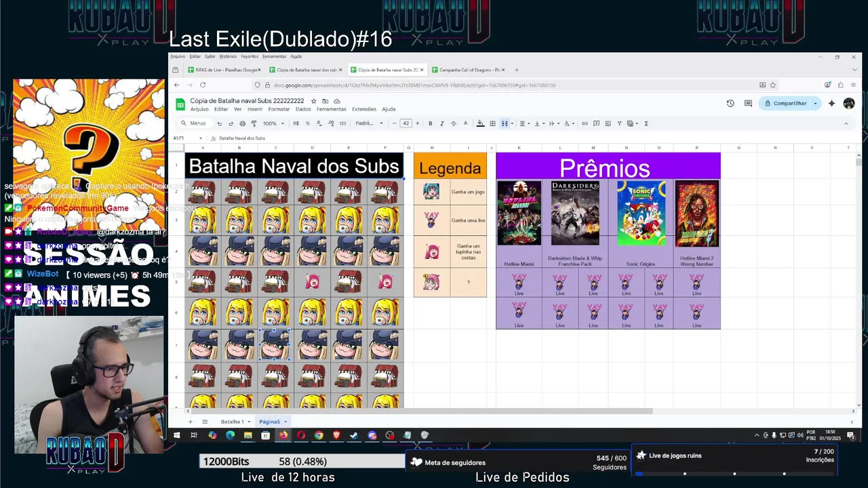The width and height of the screenshot is (868, 488).
Task: Activate the paint format tool
Action: pyautogui.click(x=254, y=123)
